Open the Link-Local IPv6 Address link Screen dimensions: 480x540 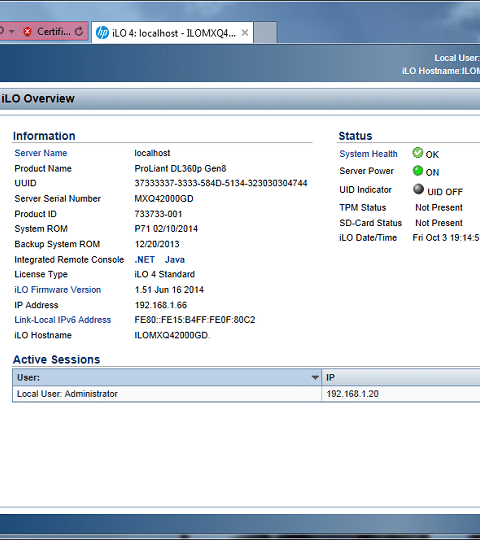63,320
